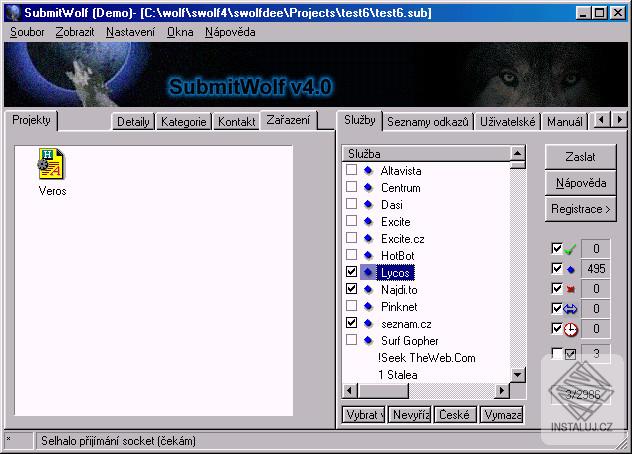The height and width of the screenshot is (454, 632).
Task: Switch to the Kategorie tab
Action: click(x=183, y=121)
